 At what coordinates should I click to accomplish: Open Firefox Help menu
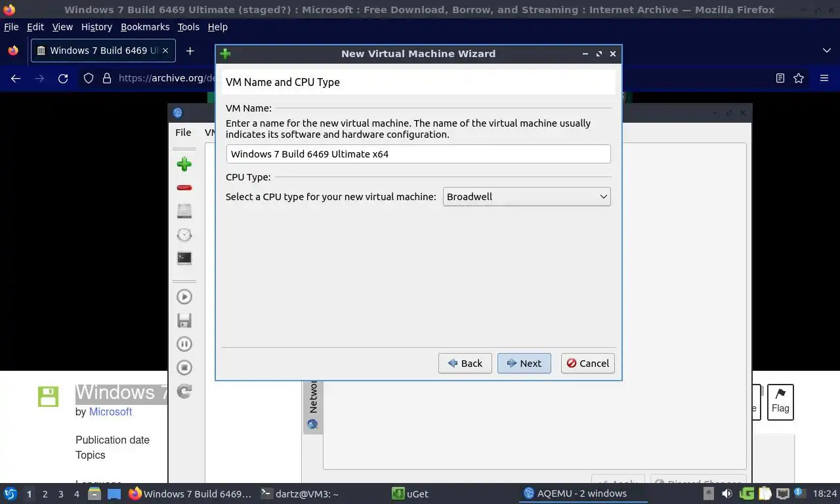pos(217,27)
